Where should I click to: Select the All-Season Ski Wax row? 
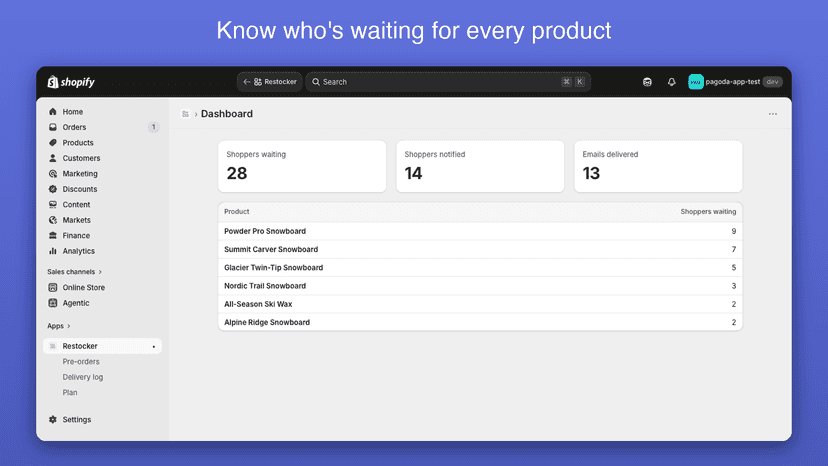pos(480,304)
